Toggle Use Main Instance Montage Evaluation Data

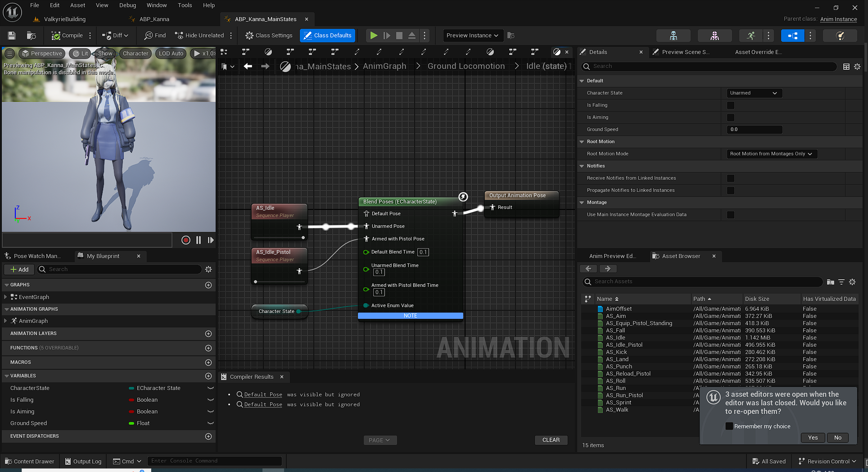[731, 215]
